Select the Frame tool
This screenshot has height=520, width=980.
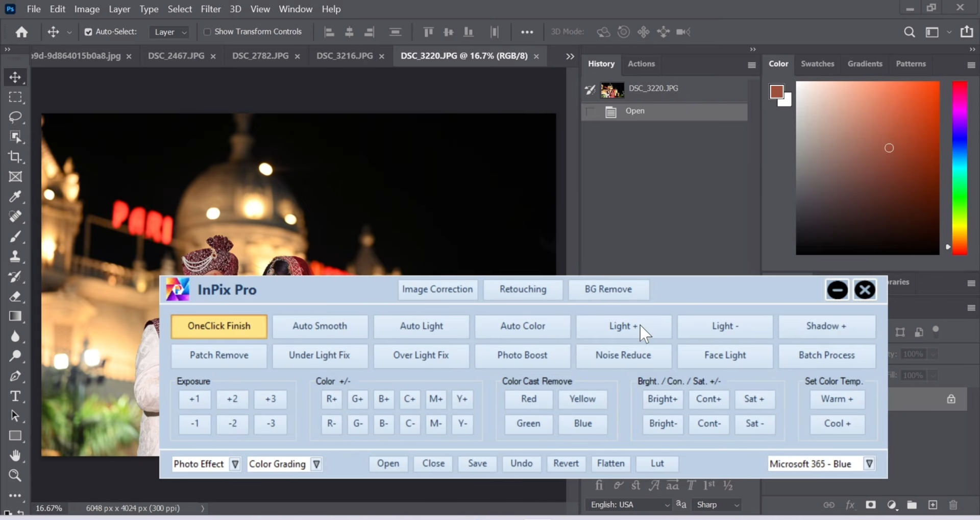pyautogui.click(x=15, y=177)
